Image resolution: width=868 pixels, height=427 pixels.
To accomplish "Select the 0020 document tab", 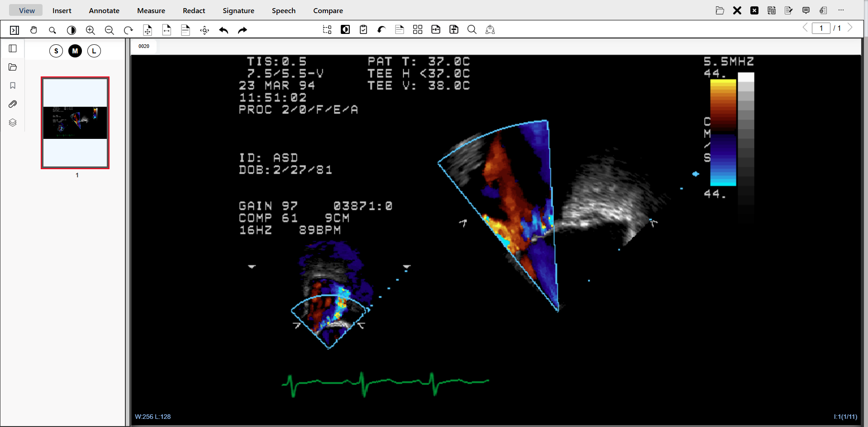I will tap(144, 46).
